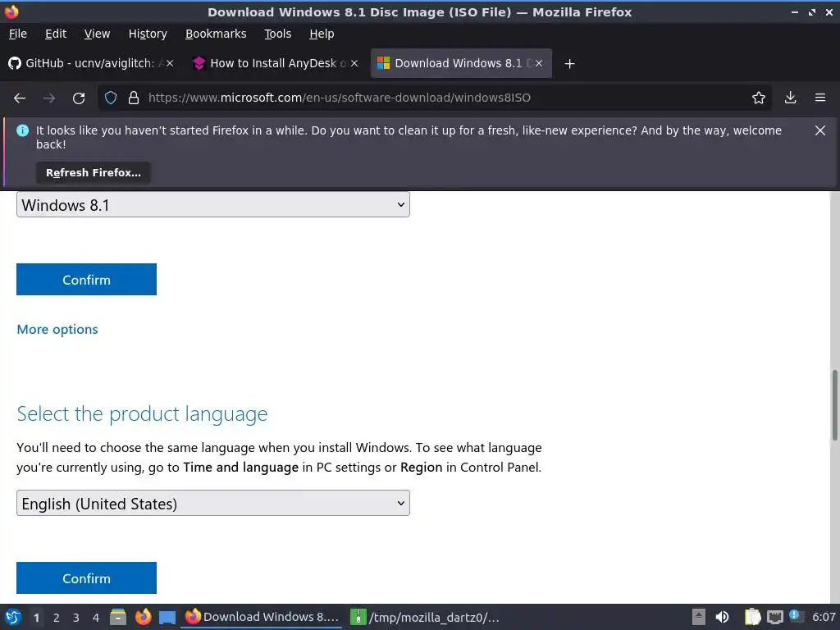The width and height of the screenshot is (840, 630).
Task: Focus /tmp/mozilla_dartz0 taskbar window button
Action: 426,617
